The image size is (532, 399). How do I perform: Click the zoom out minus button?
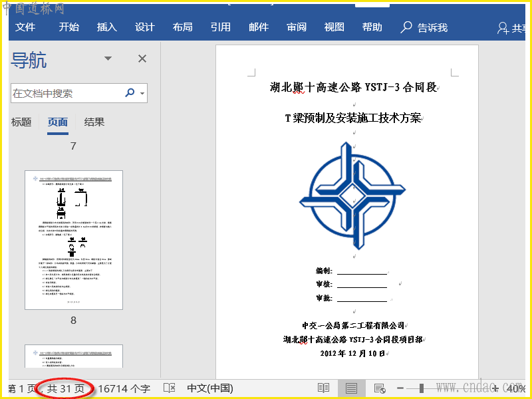pos(400,388)
